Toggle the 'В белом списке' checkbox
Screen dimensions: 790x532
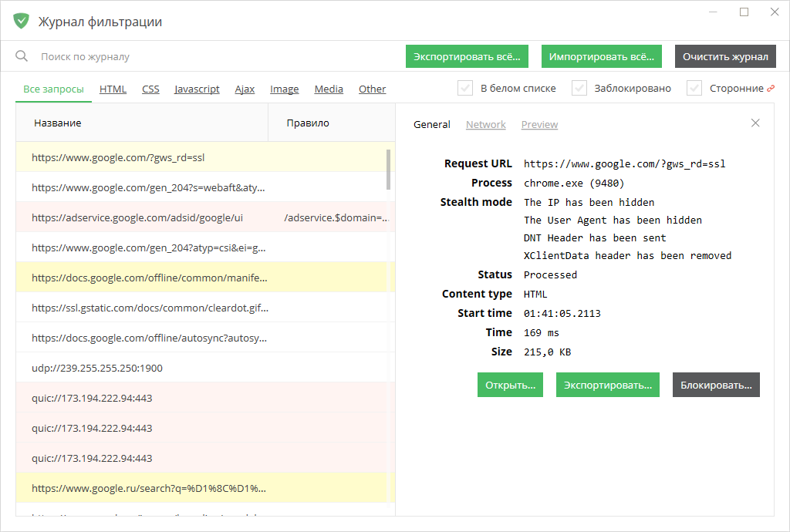point(465,88)
